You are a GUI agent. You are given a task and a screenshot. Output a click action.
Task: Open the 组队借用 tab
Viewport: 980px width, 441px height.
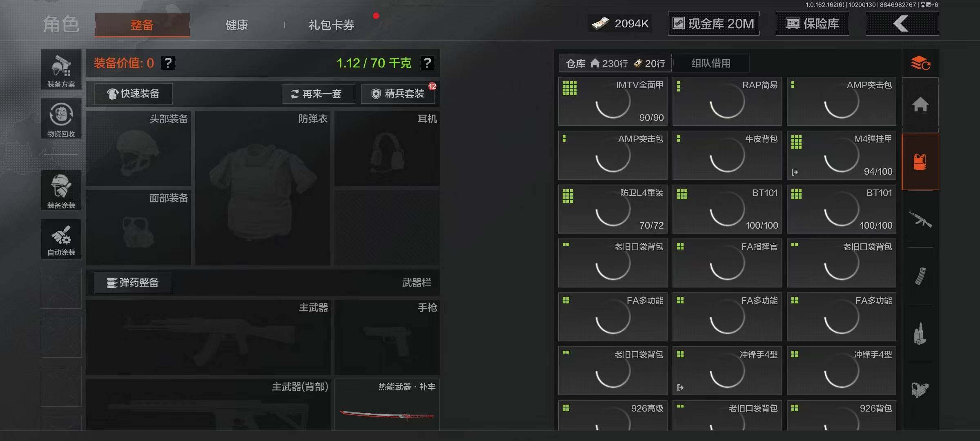[711, 63]
